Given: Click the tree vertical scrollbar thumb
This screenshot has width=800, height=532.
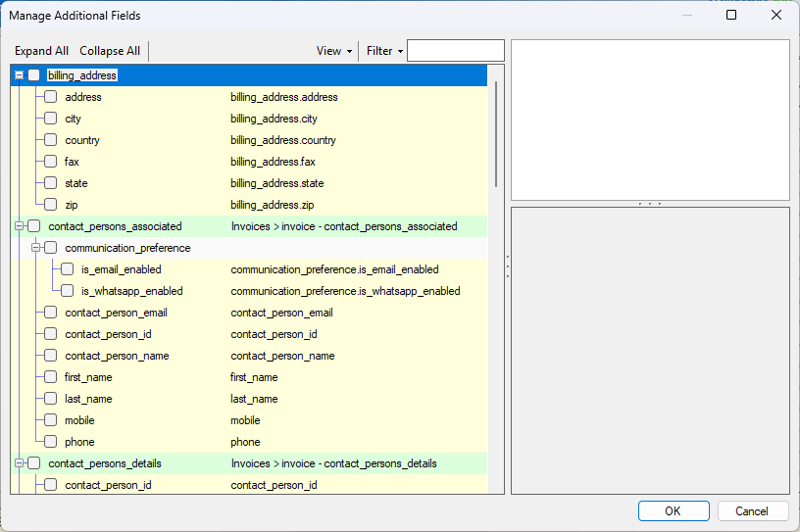Looking at the screenshot, I should pos(496,134).
